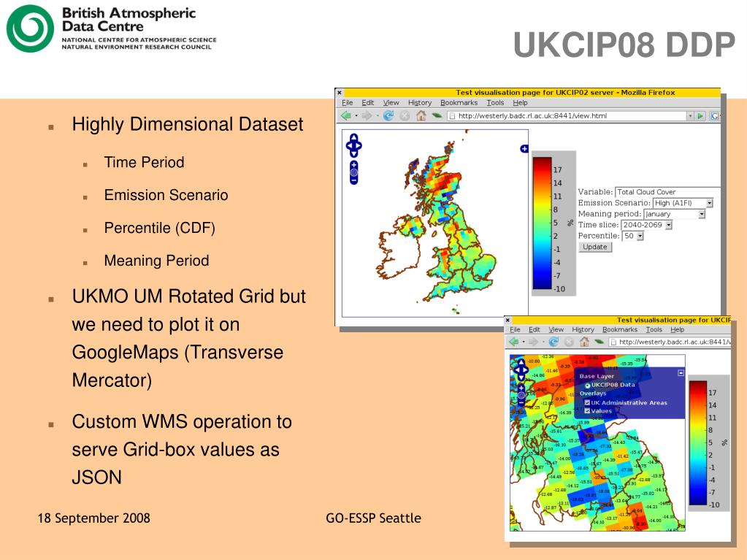Zoom out on lower zoomed map
The width and height of the screenshot is (747, 560).
click(x=521, y=403)
